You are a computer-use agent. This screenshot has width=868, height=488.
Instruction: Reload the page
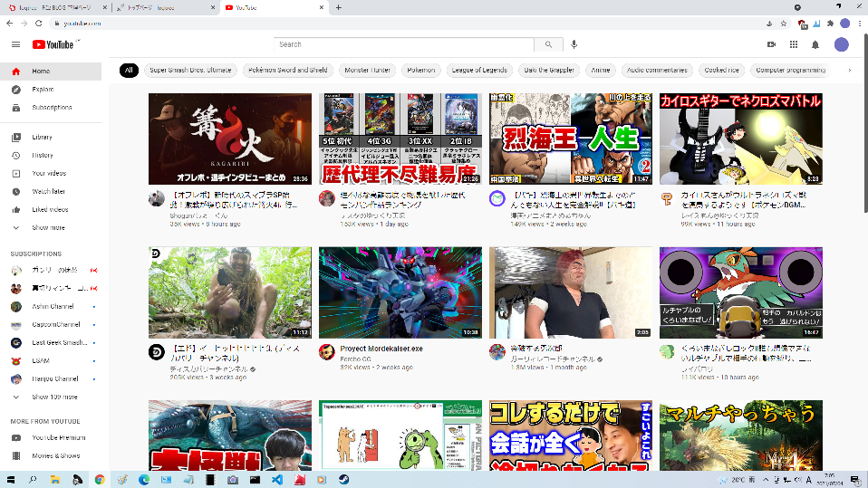coord(38,24)
